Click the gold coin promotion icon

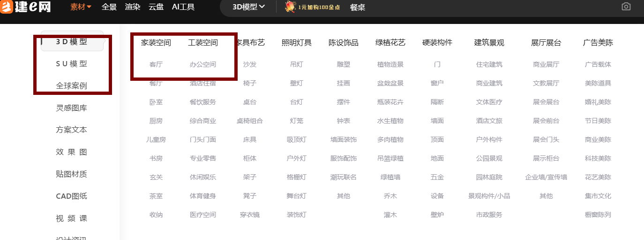pyautogui.click(x=291, y=7)
